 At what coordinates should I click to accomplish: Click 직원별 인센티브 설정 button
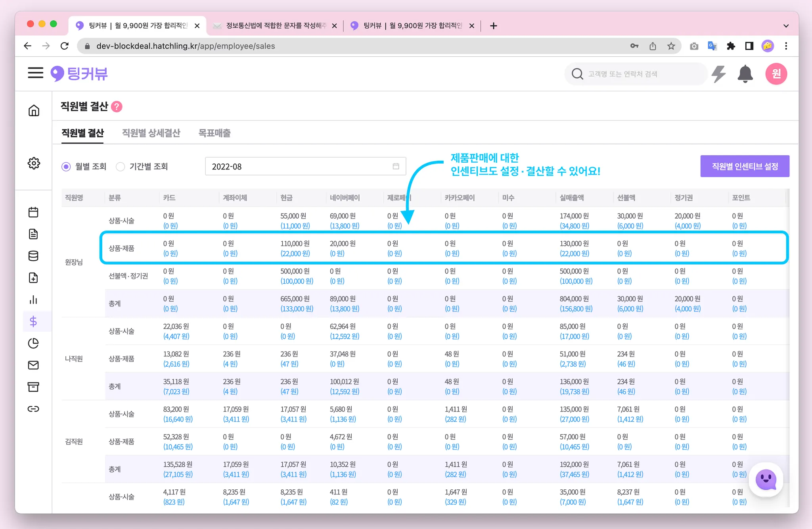click(x=745, y=166)
